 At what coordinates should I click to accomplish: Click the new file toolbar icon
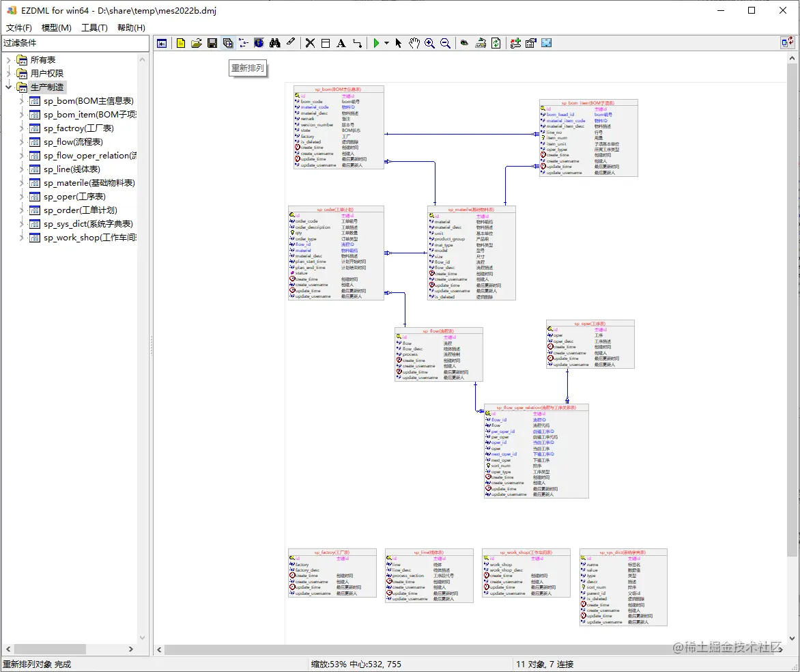click(181, 44)
